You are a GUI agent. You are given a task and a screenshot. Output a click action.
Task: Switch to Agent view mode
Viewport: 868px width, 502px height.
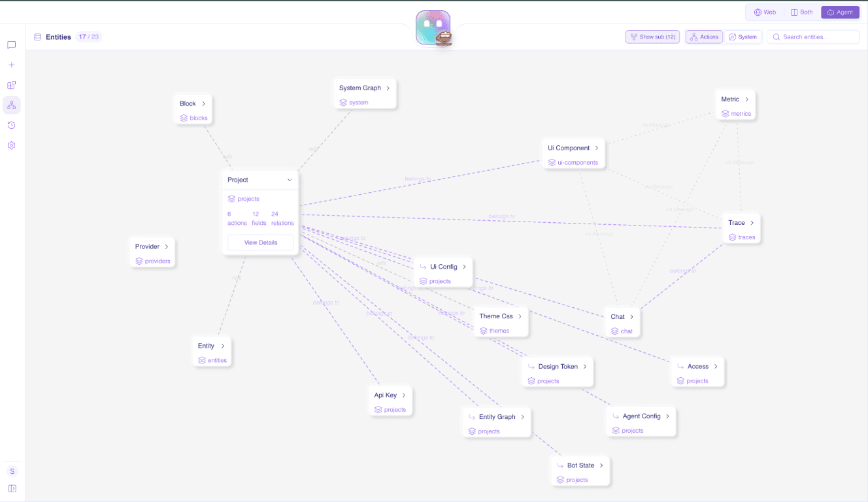click(x=840, y=12)
